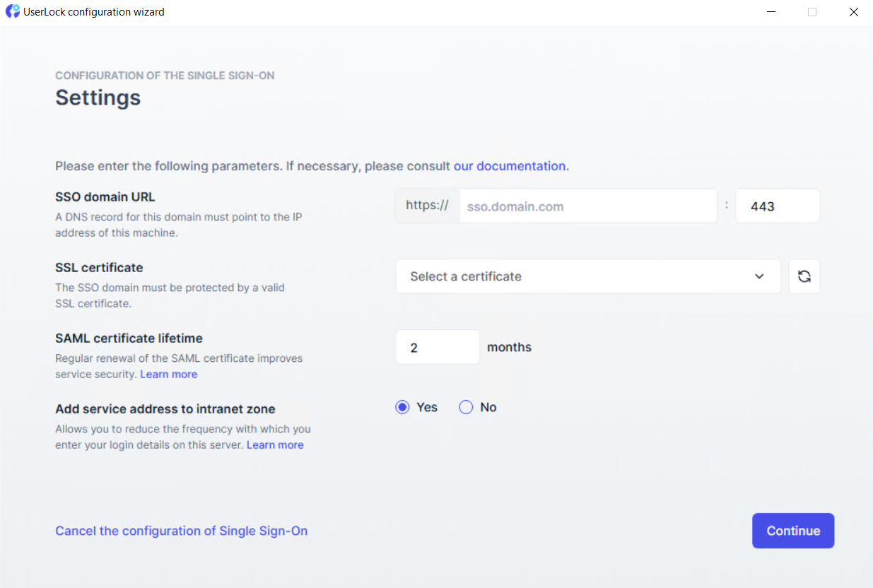Open our documentation link

(x=510, y=166)
